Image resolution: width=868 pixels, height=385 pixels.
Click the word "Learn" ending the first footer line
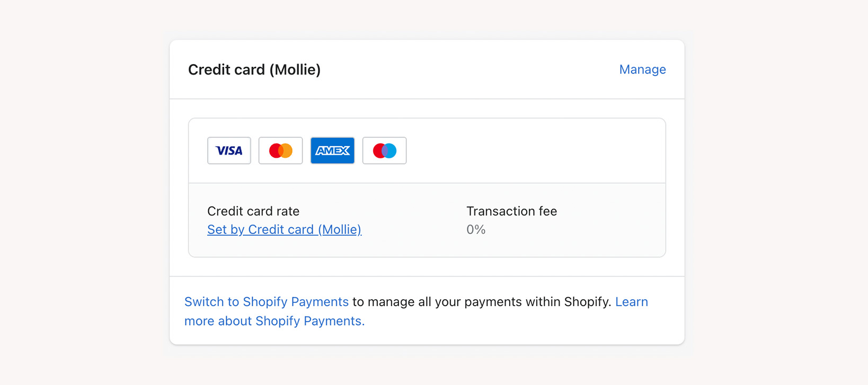(x=632, y=302)
